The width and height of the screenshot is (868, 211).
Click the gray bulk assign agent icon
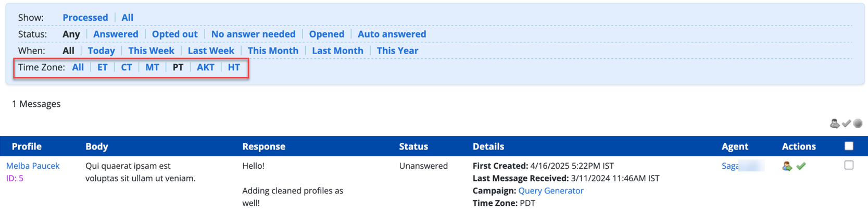click(834, 123)
